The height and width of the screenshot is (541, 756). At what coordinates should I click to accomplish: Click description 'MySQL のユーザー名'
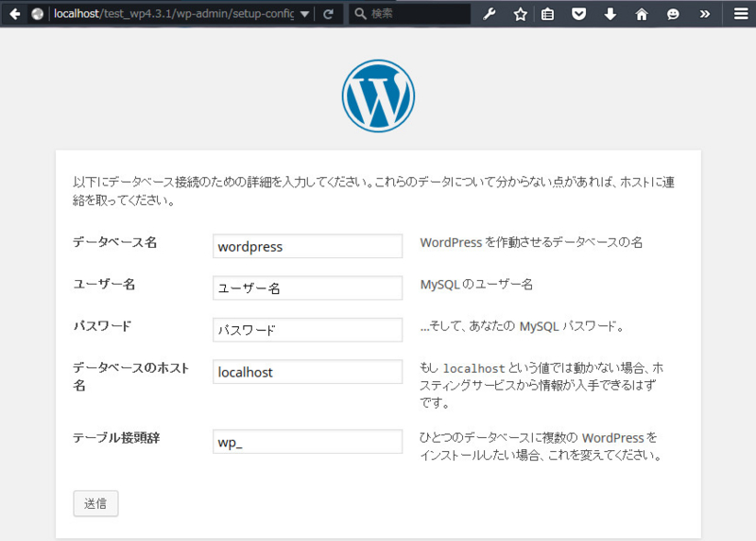coord(476,285)
